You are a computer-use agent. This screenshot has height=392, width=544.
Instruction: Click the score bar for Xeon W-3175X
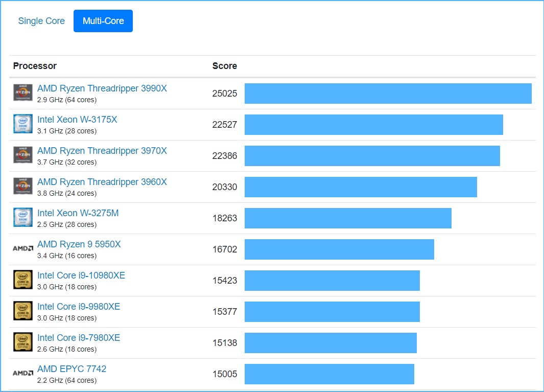[x=374, y=125]
